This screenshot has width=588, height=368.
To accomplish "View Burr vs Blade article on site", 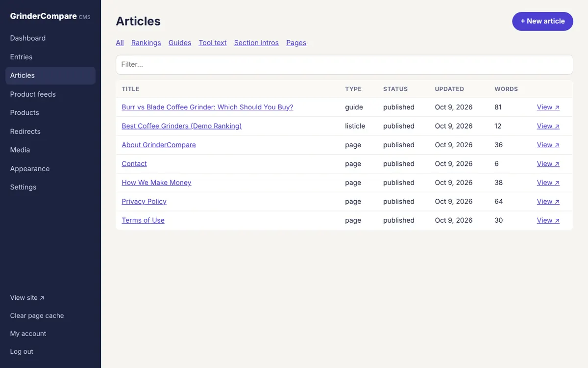I will point(548,107).
